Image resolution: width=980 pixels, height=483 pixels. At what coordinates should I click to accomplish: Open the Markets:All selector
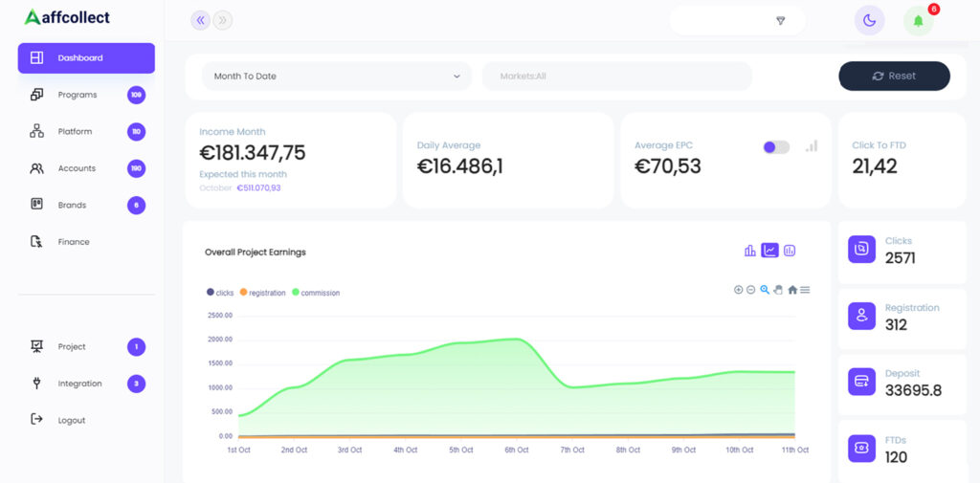point(617,77)
